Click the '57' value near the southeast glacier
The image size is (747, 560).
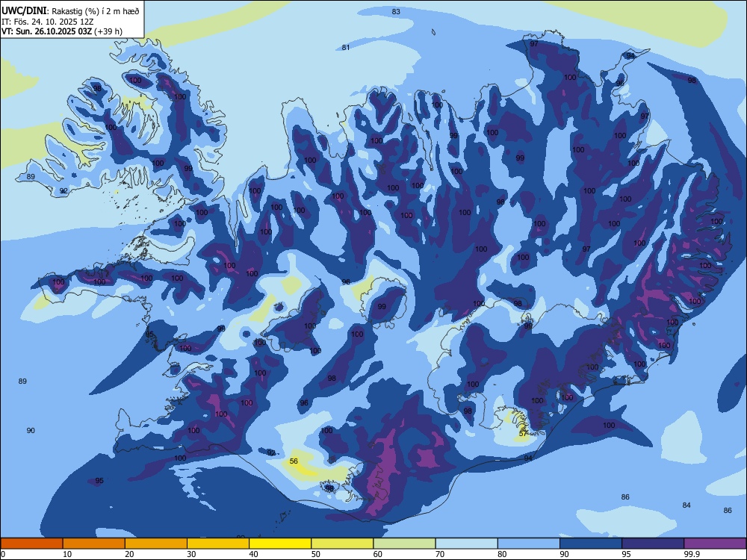[523, 433]
